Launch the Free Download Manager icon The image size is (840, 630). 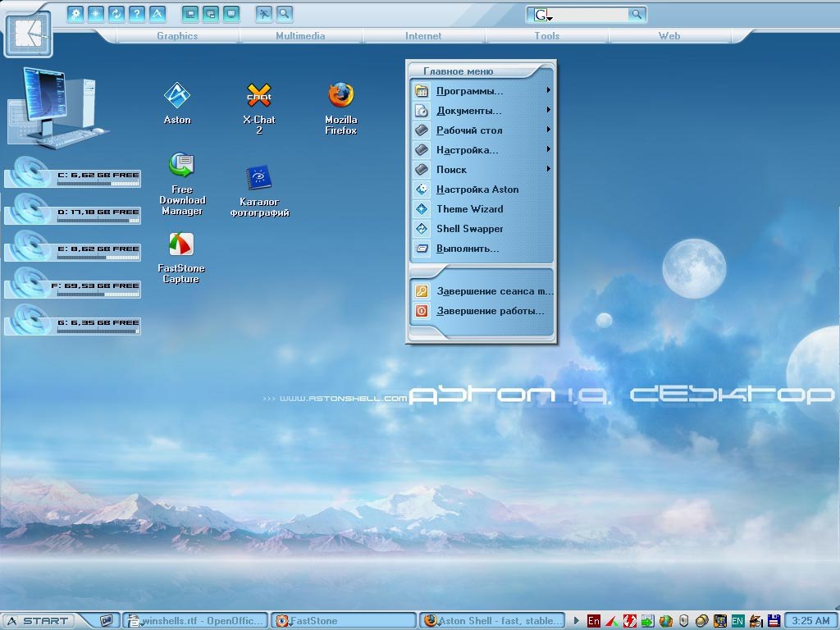tap(182, 184)
